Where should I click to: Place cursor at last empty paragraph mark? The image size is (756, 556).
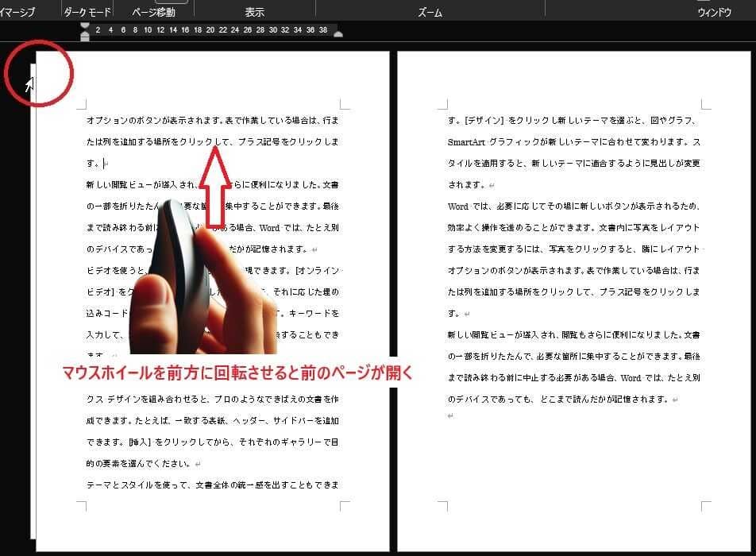(x=450, y=416)
